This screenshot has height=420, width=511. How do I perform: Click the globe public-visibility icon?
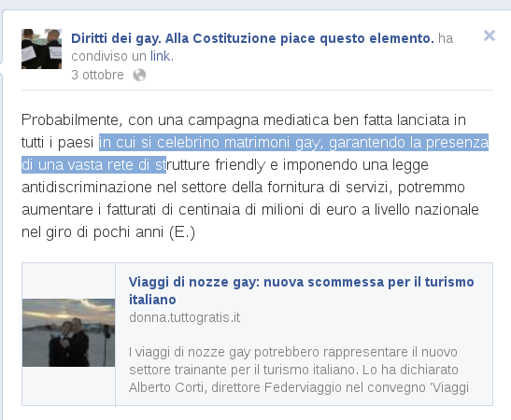pos(139,76)
